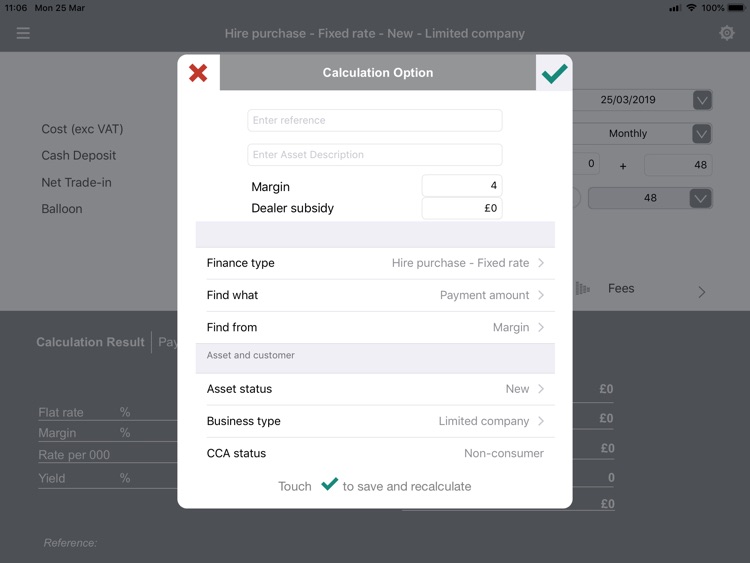Edit the Margin value field
Viewport: 750px width, 563px height.
point(461,186)
